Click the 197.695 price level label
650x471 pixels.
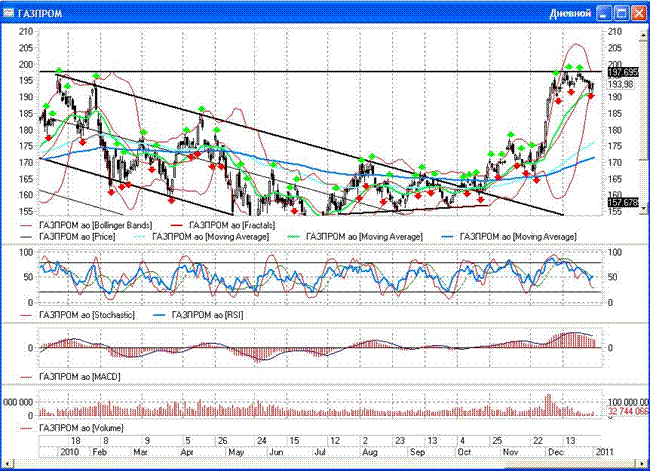click(x=623, y=72)
